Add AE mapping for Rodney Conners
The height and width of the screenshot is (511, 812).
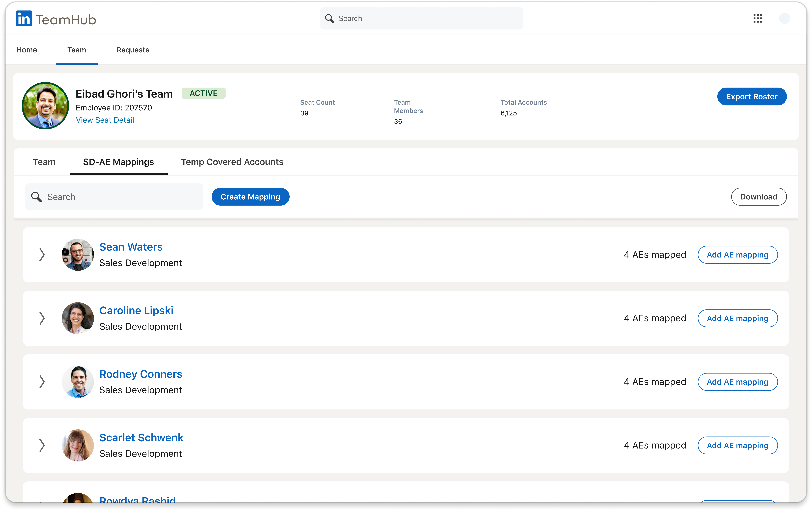coord(738,382)
